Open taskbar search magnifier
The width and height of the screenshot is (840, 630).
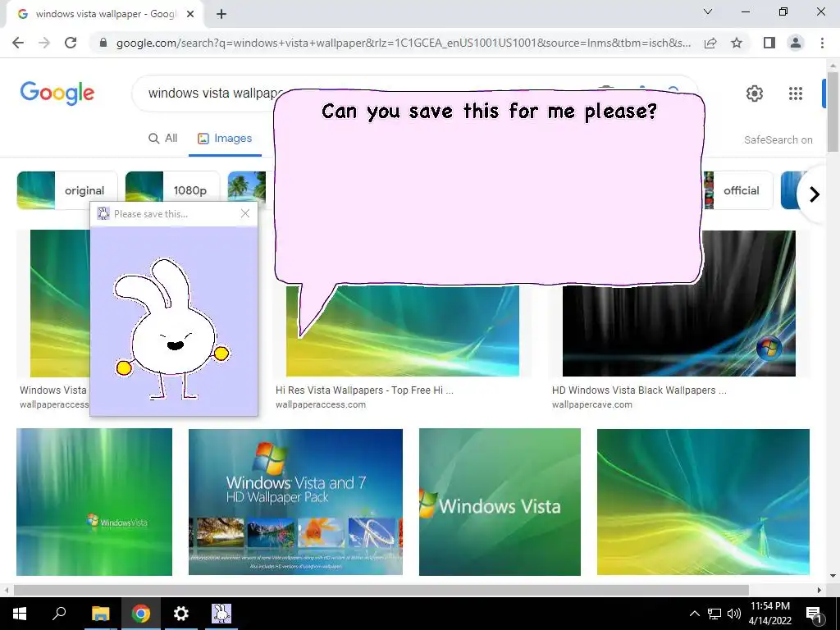59,614
